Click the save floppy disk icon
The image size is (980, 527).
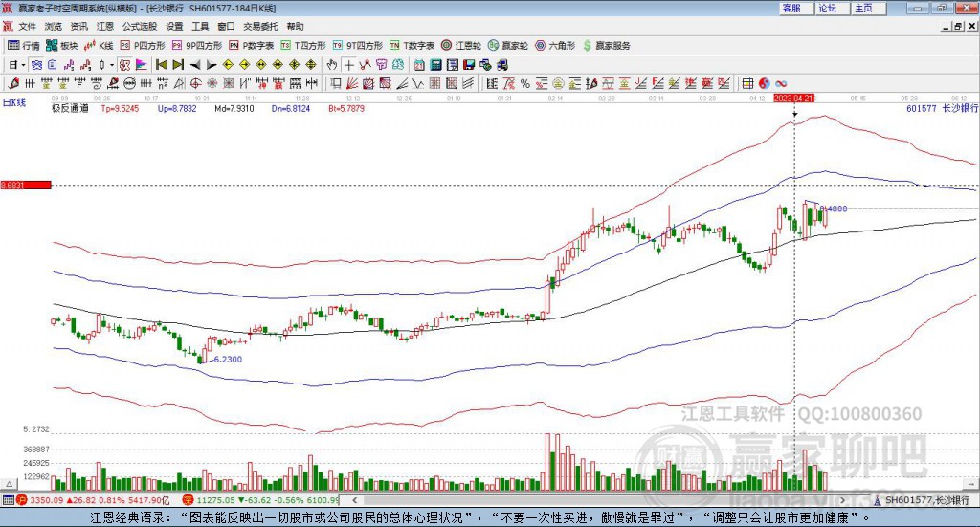point(469,65)
